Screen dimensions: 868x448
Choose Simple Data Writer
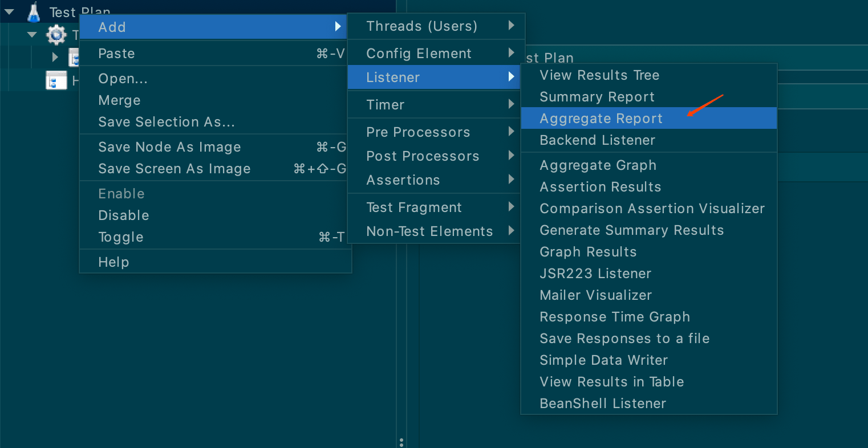click(x=649, y=360)
